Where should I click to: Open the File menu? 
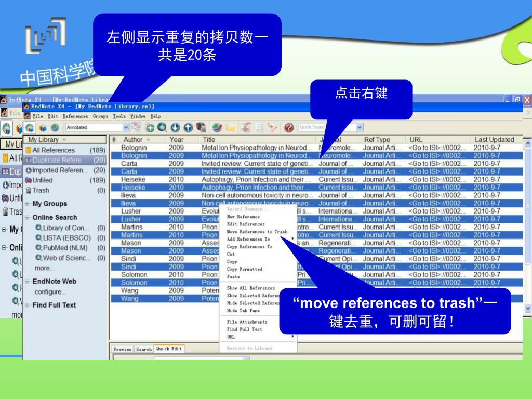click(x=37, y=116)
